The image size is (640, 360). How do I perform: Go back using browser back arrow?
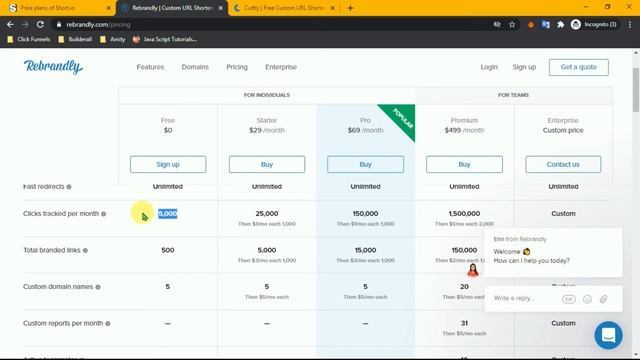[x=10, y=24]
